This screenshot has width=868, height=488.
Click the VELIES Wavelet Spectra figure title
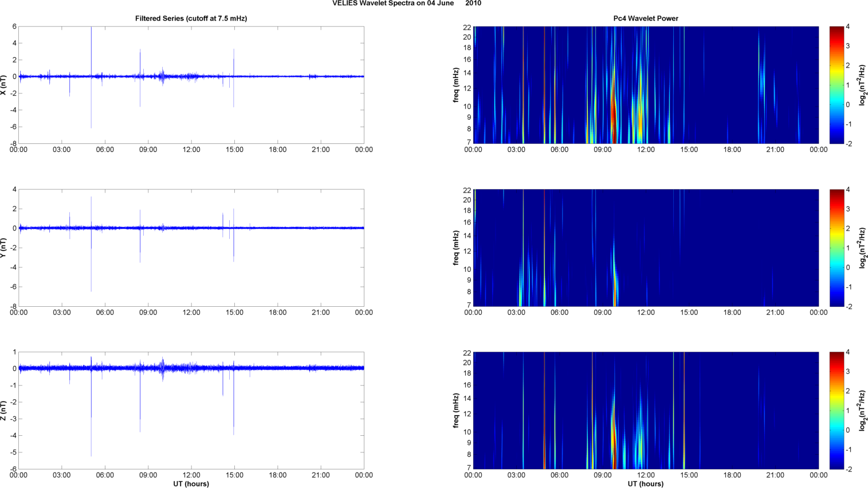coord(406,3)
